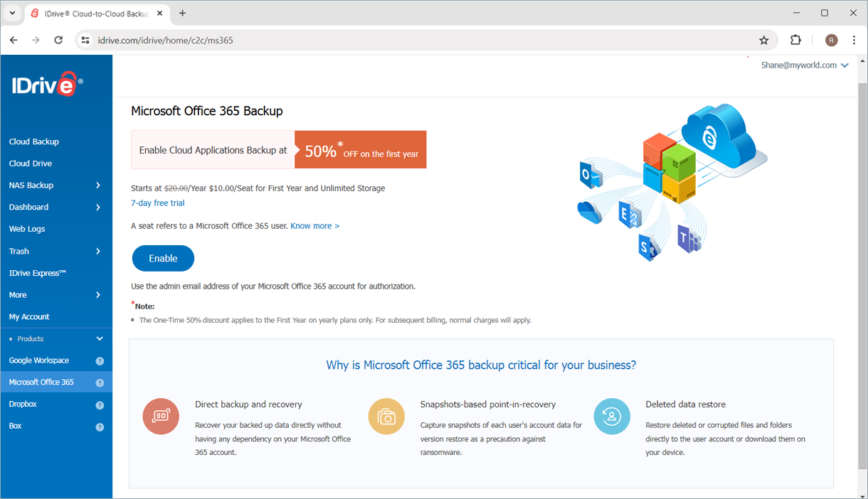Open a new browser tab
The width and height of the screenshot is (868, 499).
tap(183, 13)
